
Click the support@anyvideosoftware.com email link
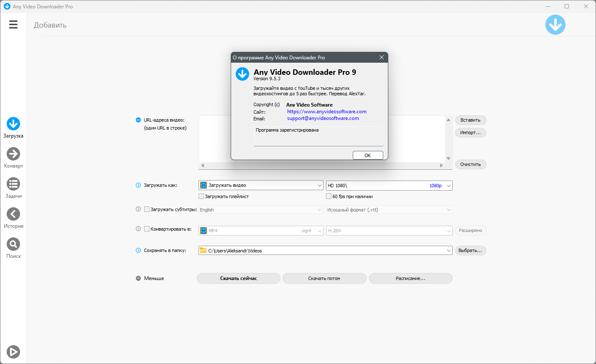click(x=323, y=118)
